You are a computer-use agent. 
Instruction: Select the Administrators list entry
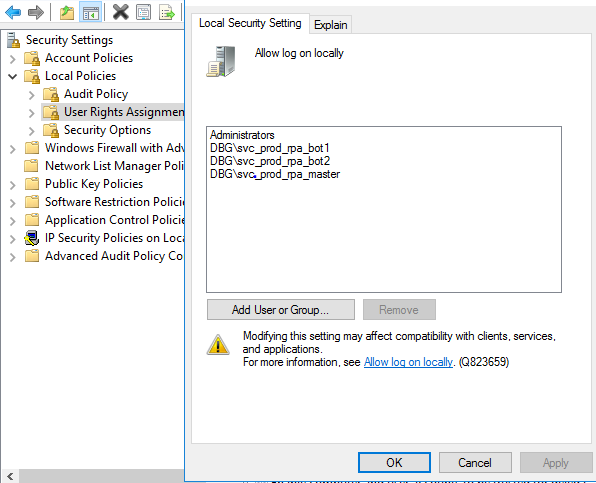pos(242,135)
